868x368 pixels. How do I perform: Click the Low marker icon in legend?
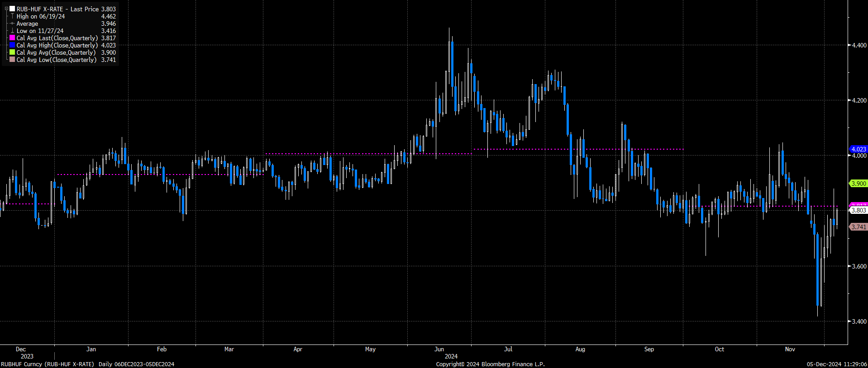point(12,31)
